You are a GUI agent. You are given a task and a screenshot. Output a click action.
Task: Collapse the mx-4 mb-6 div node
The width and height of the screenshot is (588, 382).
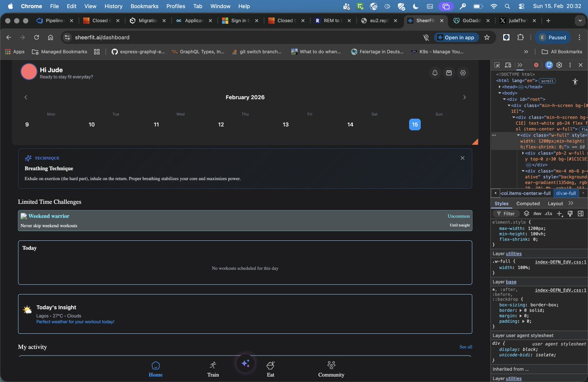523,171
